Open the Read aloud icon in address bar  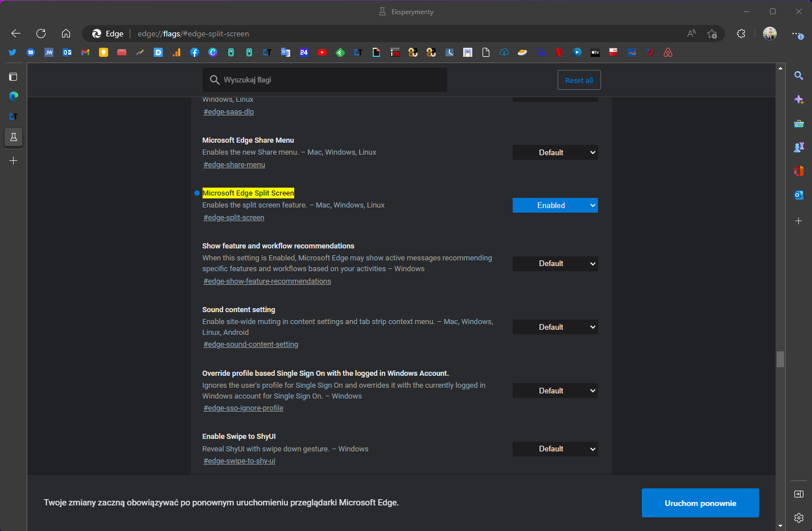tap(691, 34)
